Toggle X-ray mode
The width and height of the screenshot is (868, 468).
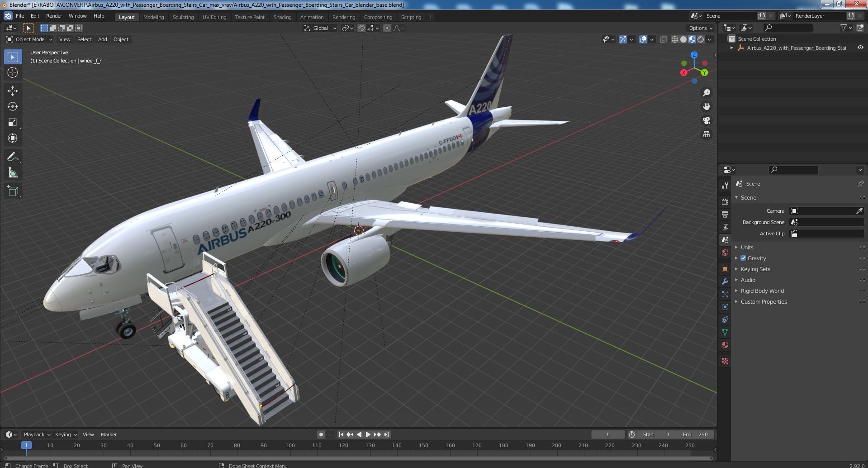pyautogui.click(x=663, y=39)
